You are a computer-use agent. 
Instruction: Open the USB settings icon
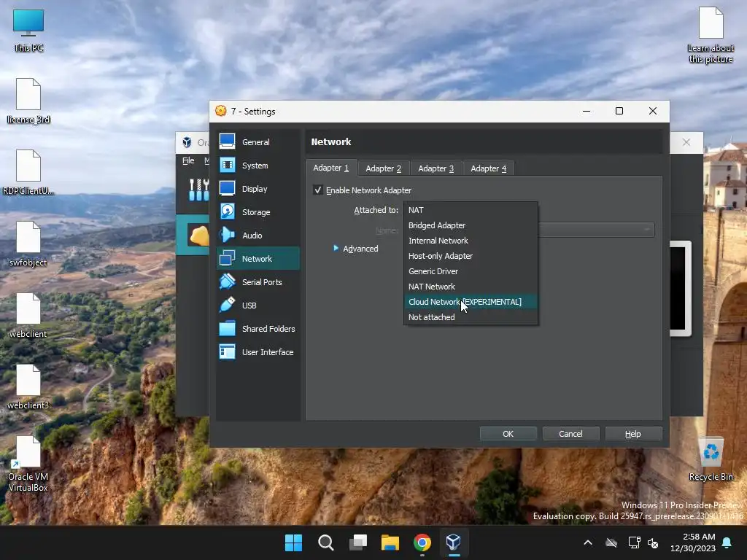coord(228,305)
